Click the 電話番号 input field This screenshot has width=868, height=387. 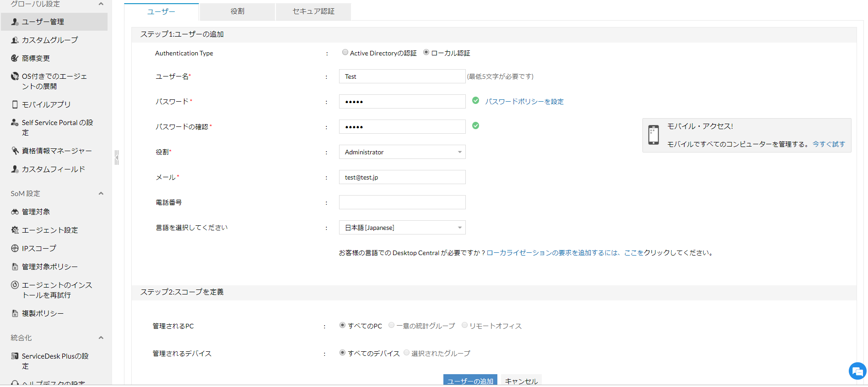(402, 202)
